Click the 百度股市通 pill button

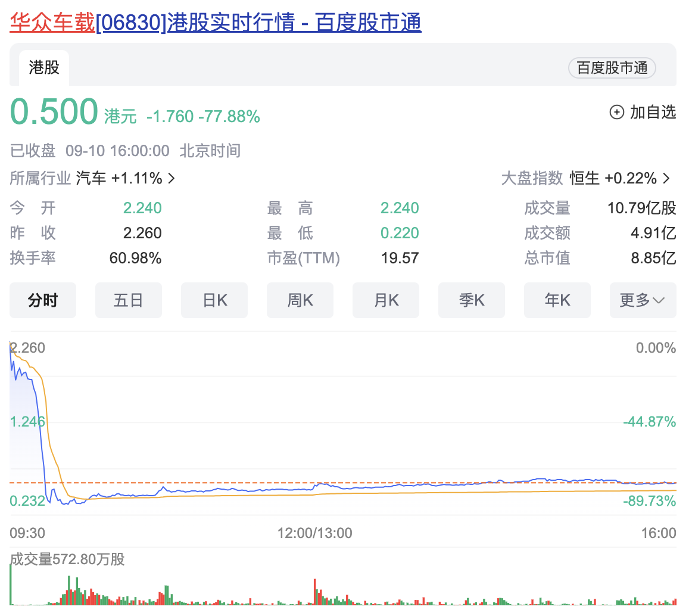point(612,68)
